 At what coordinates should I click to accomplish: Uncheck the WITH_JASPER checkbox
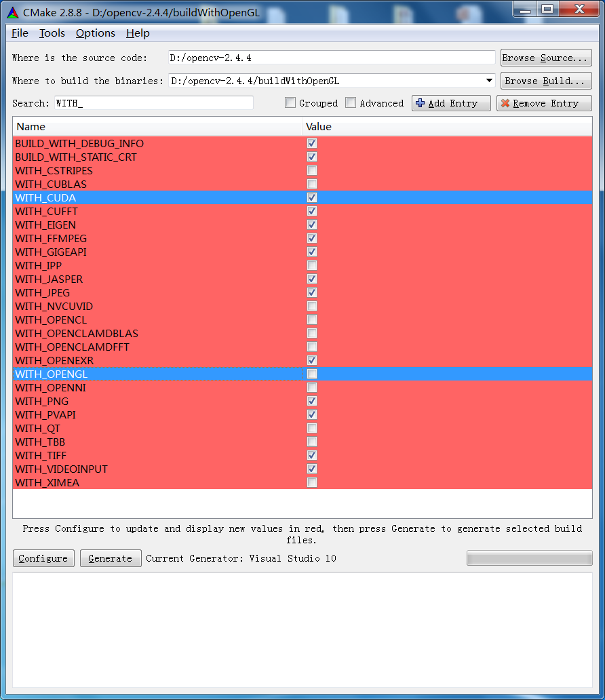[312, 279]
